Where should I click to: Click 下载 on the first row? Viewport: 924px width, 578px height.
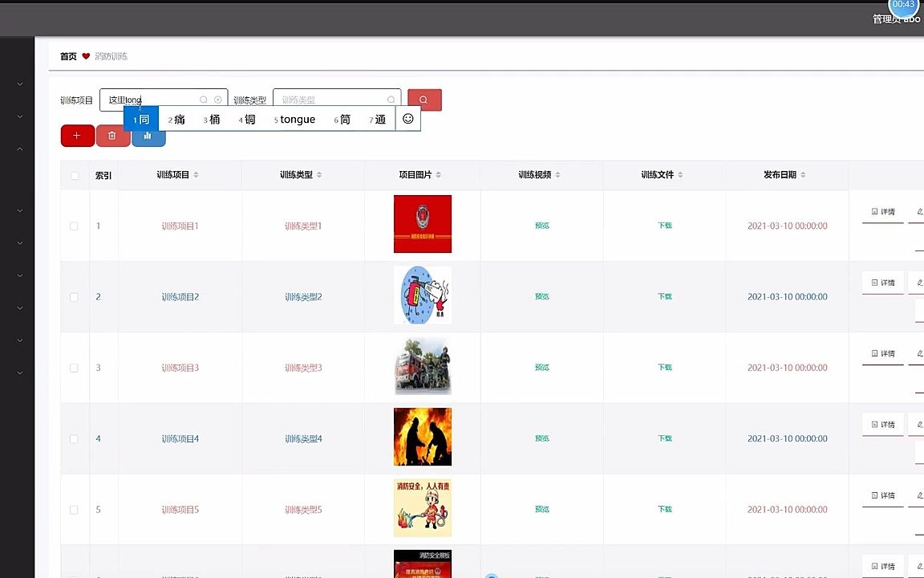tap(664, 226)
